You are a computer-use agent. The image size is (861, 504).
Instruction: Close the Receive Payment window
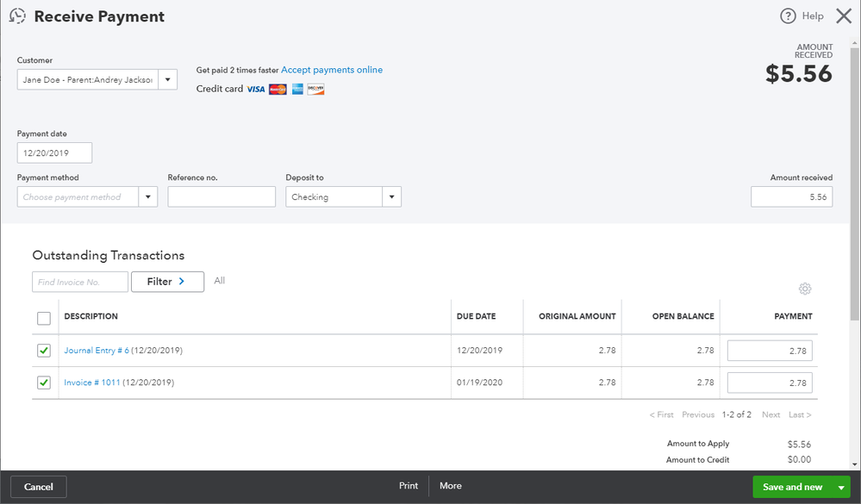(844, 16)
